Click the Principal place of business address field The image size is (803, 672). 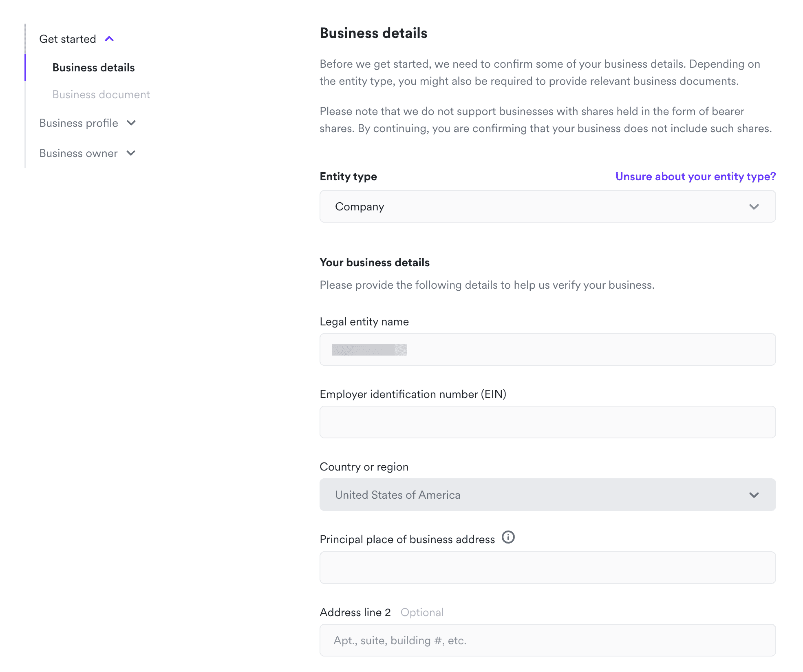point(547,568)
